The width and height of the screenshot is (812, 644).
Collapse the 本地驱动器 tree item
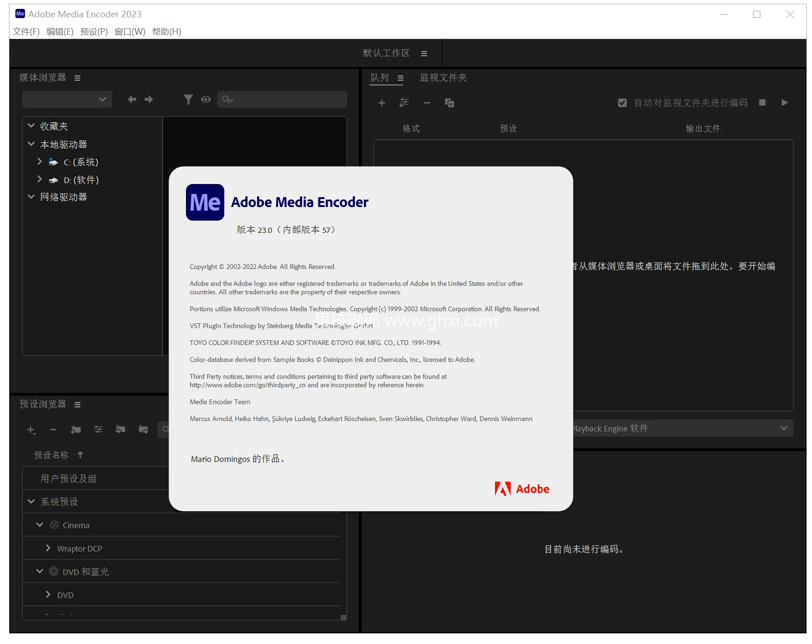(31, 144)
